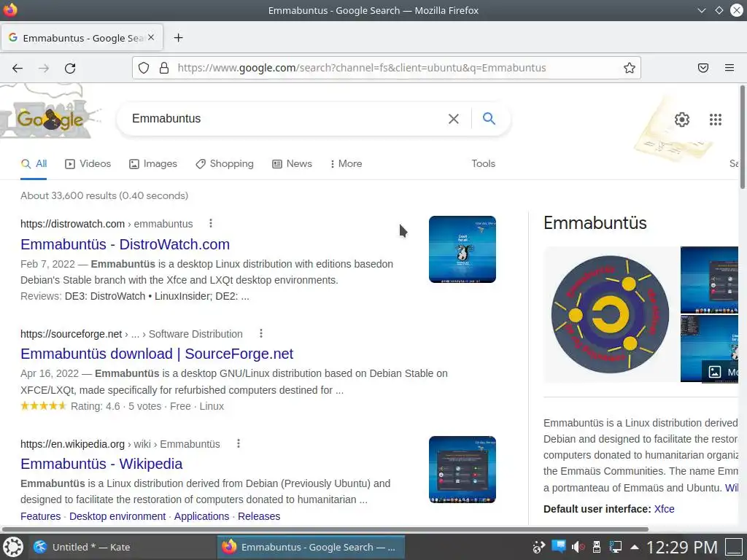Open the round Emmabuntüs logo image
Viewport: 747px width, 560px height.
tap(611, 315)
